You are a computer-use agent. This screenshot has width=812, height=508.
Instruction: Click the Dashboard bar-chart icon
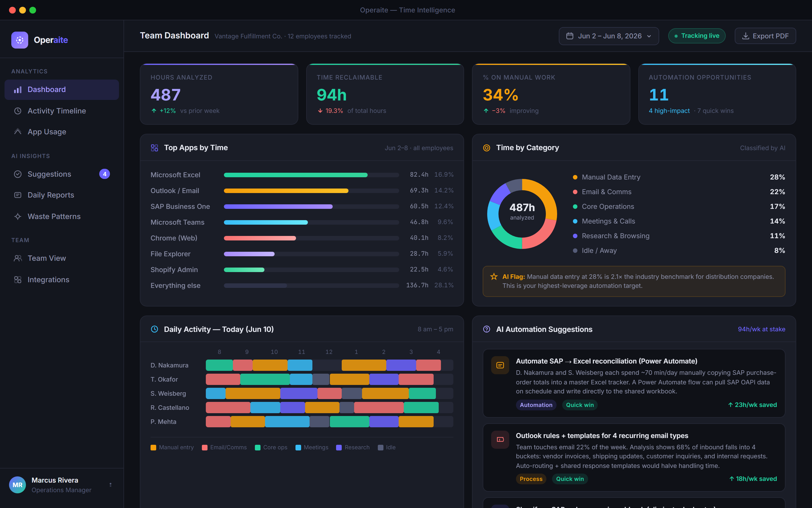point(18,90)
